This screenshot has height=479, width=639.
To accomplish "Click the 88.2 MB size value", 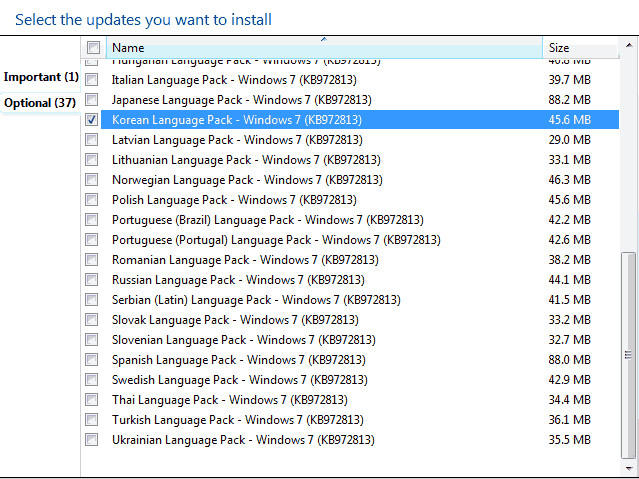I will pos(569,99).
